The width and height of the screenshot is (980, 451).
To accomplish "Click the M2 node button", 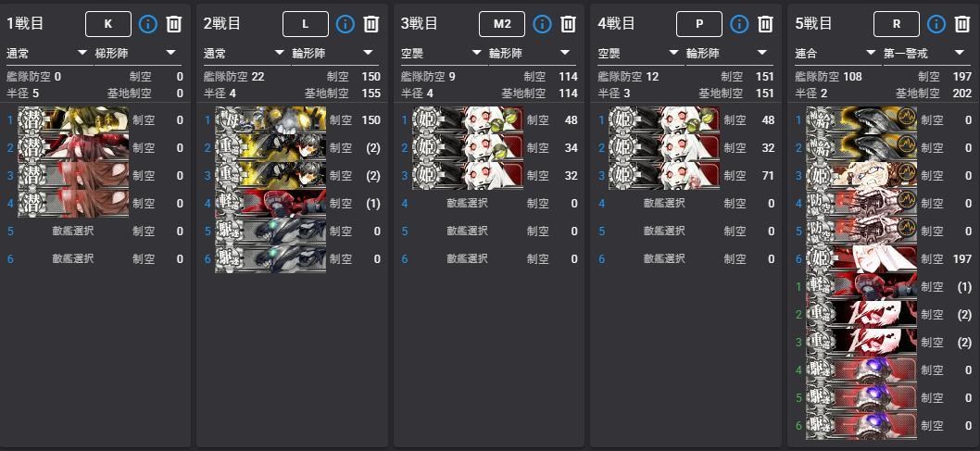I will 502,24.
